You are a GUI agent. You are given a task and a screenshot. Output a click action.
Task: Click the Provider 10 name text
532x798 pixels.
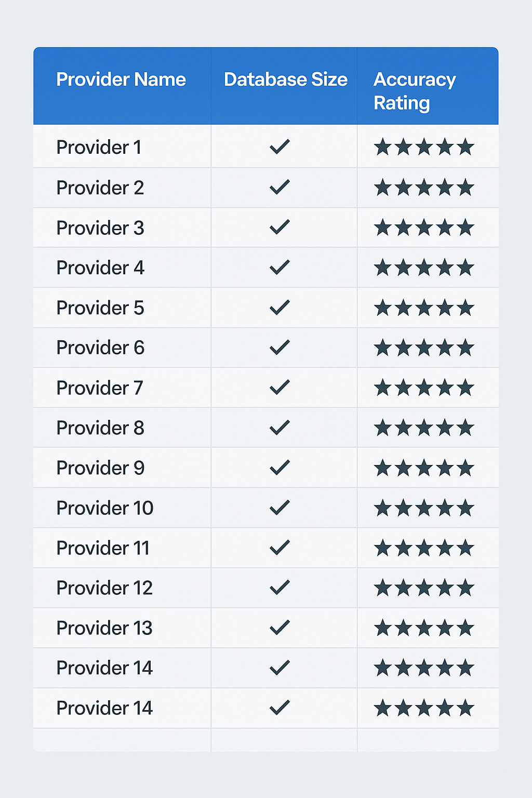click(x=105, y=508)
